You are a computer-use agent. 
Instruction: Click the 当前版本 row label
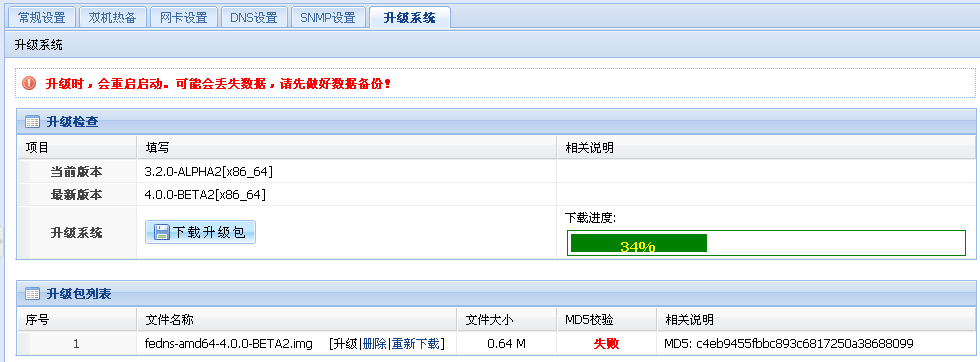click(x=76, y=171)
